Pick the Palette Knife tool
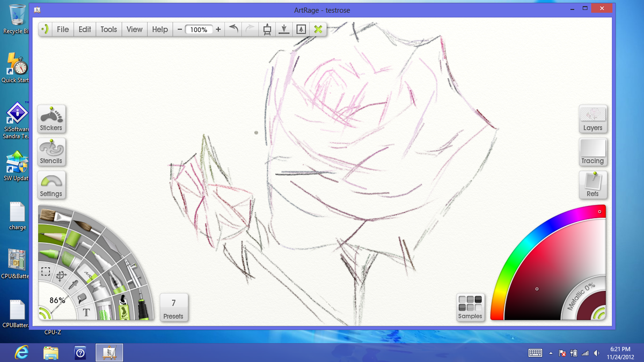The height and width of the screenshot is (362, 644). pyautogui.click(x=111, y=245)
